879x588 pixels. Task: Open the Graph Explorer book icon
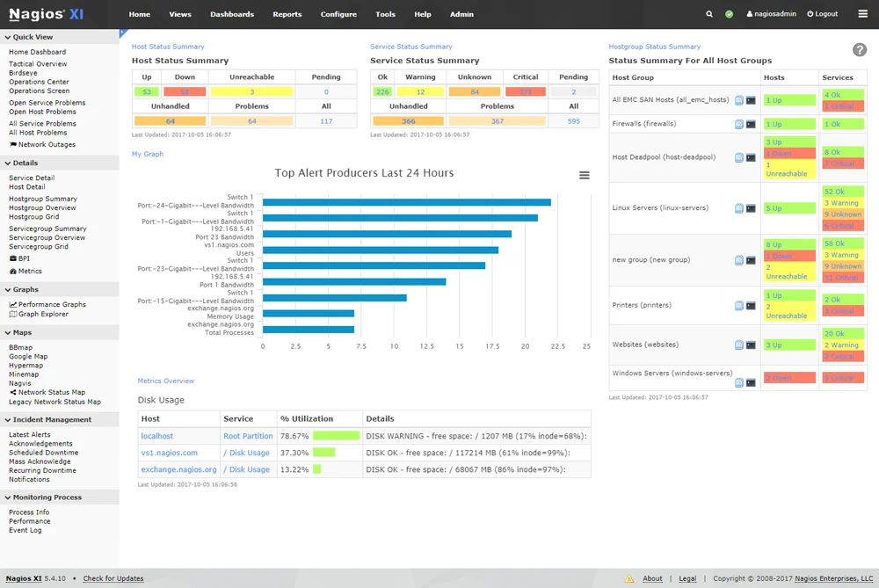[x=15, y=314]
